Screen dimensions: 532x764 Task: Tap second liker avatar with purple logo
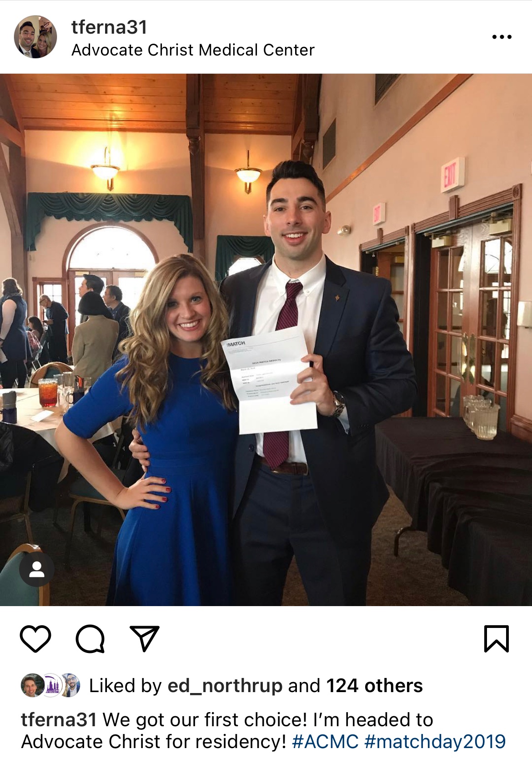(52, 686)
